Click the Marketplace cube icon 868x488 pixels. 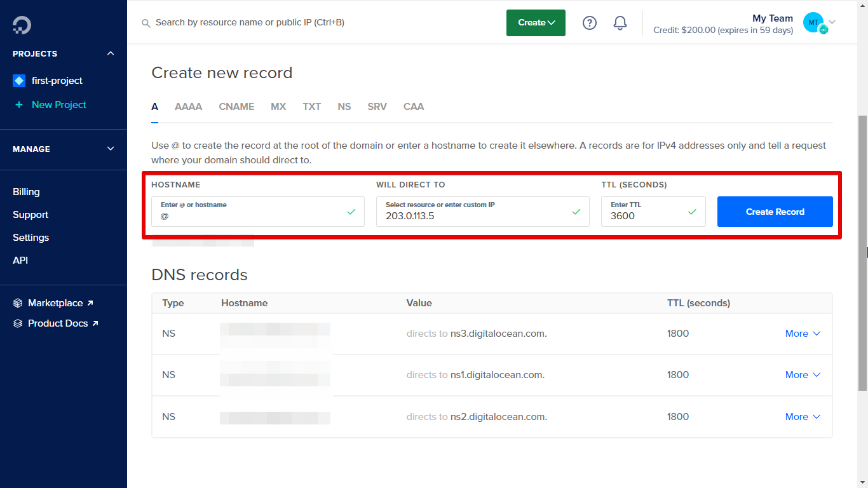click(18, 303)
